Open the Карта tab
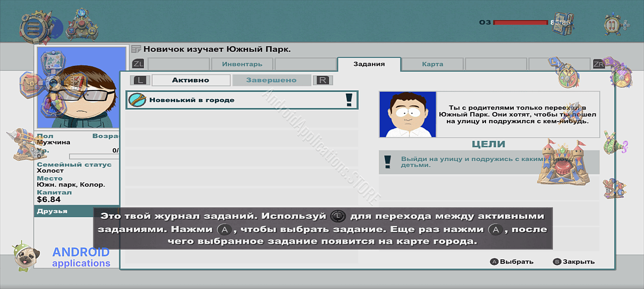644x289 pixels. 433,64
